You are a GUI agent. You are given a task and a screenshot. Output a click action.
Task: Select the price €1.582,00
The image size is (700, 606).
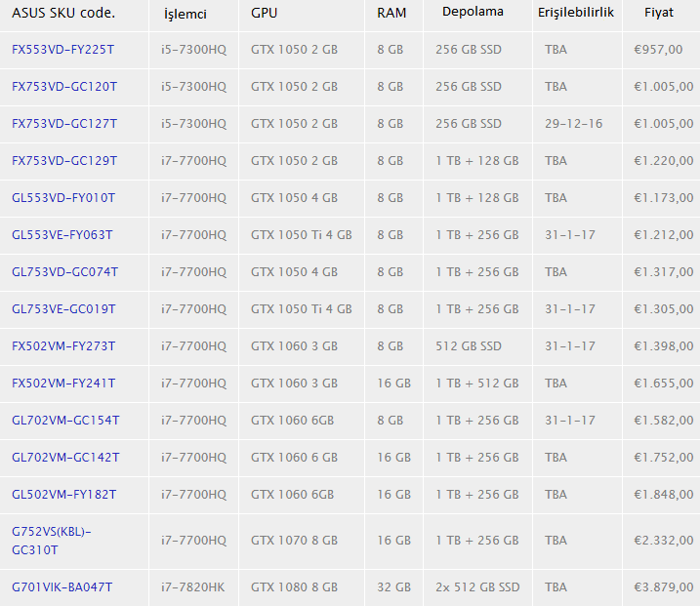coord(664,420)
